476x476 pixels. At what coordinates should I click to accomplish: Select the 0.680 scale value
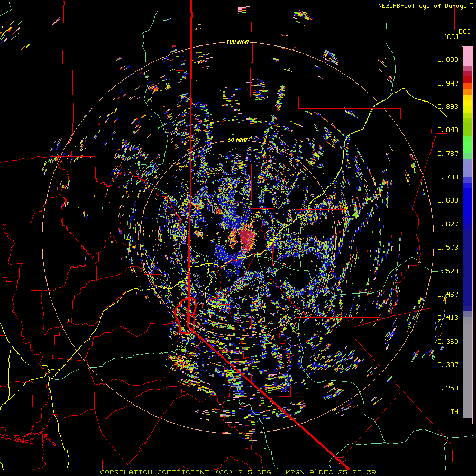(448, 200)
